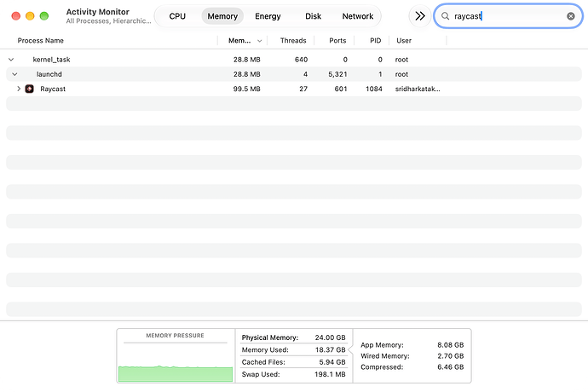The image size is (588, 392).
Task: Switch to the Network tab
Action: [x=358, y=16]
